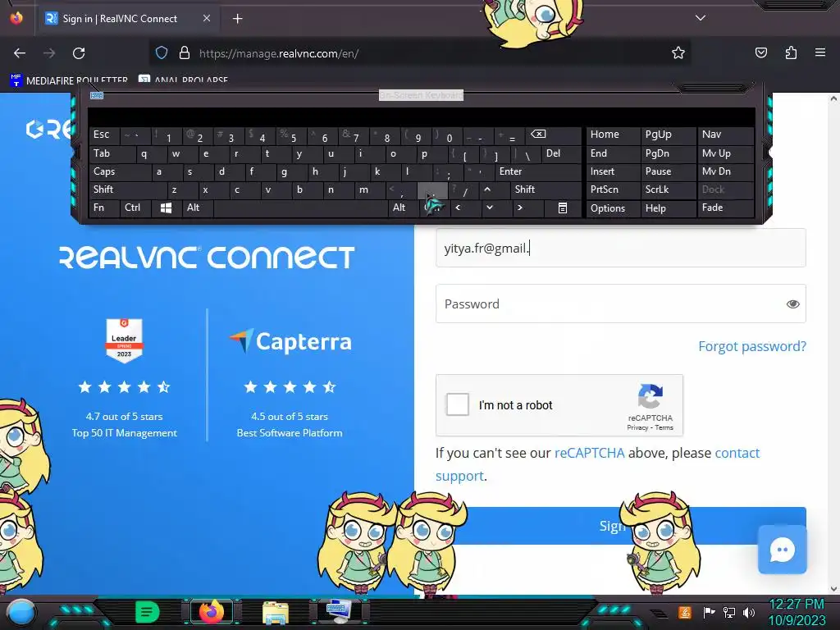This screenshot has width=840, height=630.
Task: Open a new tab with the plus button
Action: click(237, 19)
